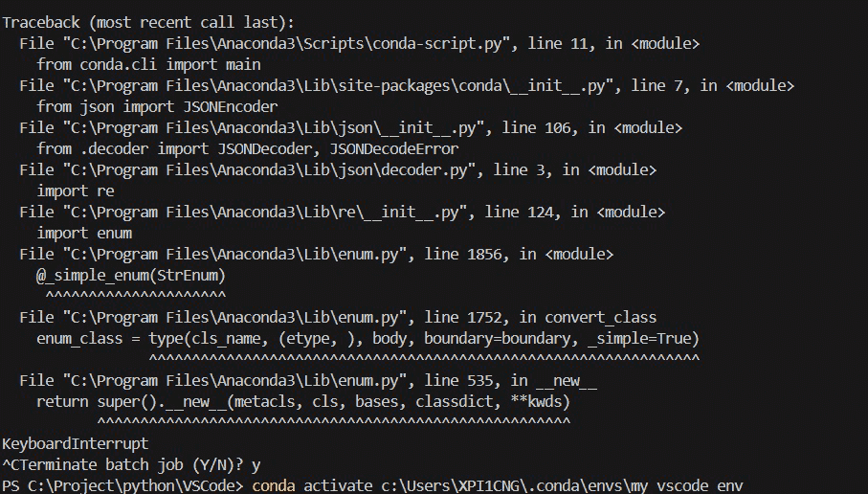The image size is (868, 494).
Task: Click the re\__init__.py line 124 path
Action: pos(342,213)
